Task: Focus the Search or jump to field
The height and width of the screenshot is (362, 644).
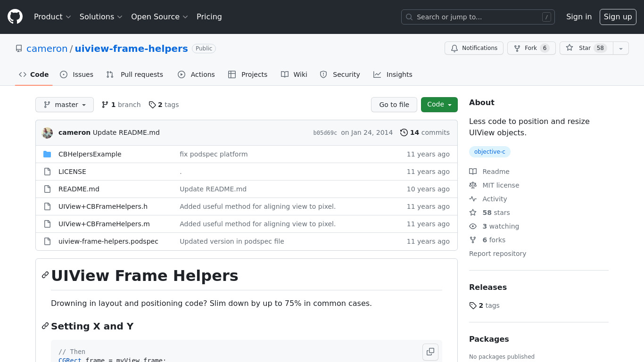Action: pos(478,17)
